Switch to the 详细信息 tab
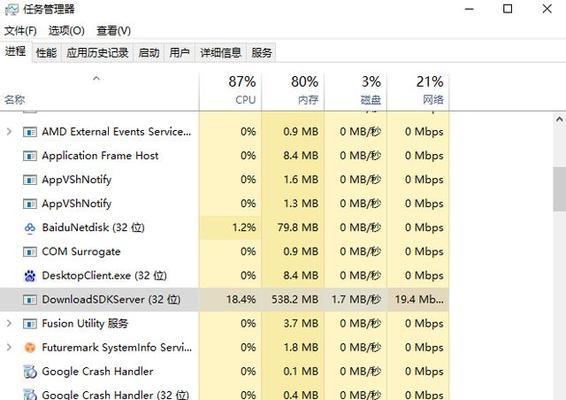566x400 pixels. pos(221,53)
